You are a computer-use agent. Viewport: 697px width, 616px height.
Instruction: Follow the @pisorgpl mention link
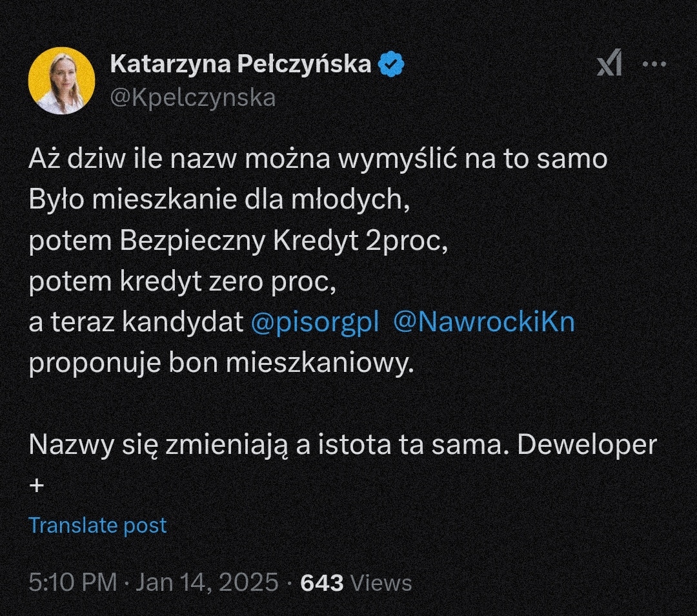(x=314, y=323)
